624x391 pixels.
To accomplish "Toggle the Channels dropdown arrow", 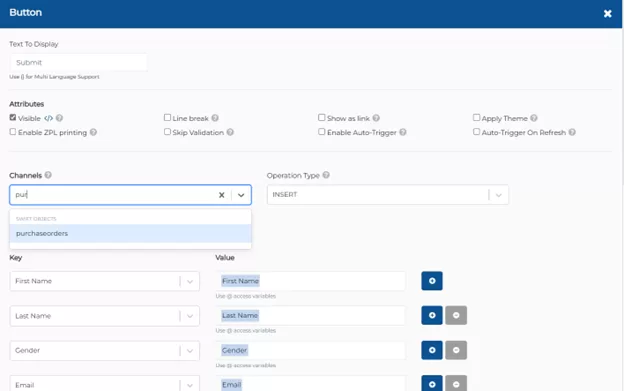I will (x=241, y=195).
